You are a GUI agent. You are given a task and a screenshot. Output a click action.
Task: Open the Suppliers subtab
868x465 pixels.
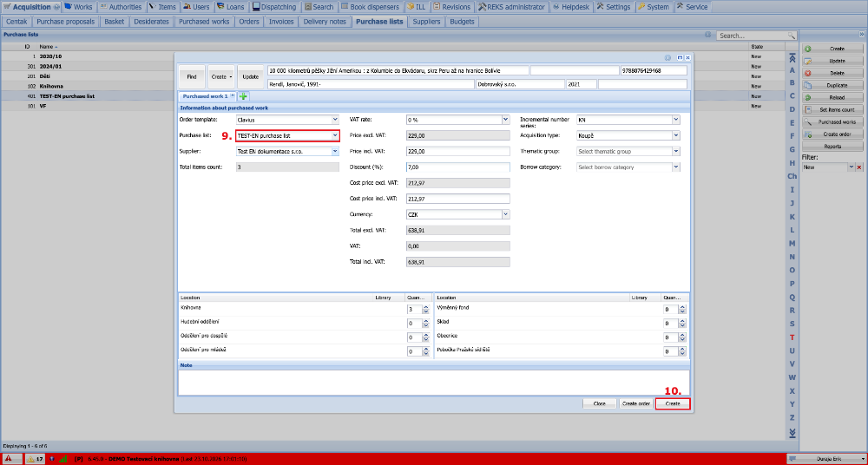[x=426, y=22]
